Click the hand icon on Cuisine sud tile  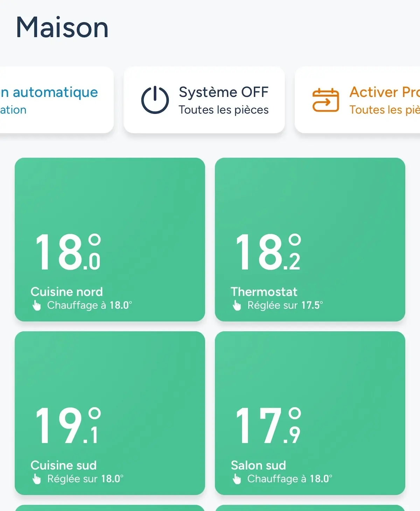coord(37,478)
